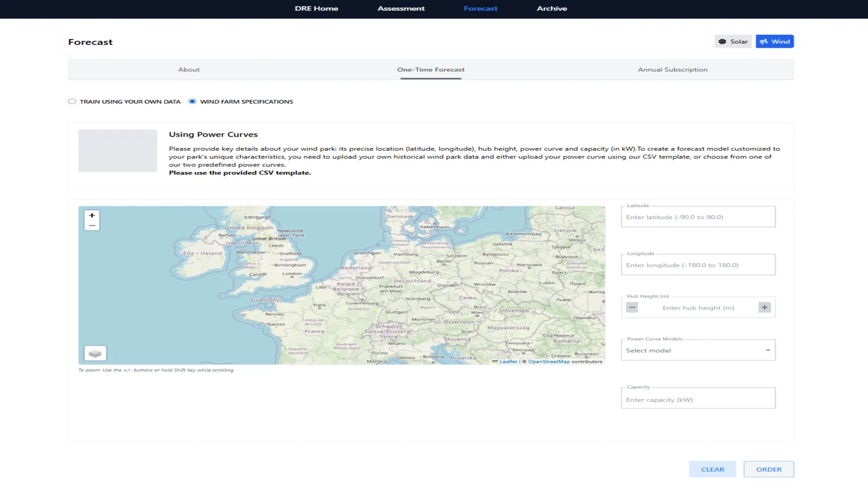Zoom out on the map
Screen dimensions: 868x488
point(92,226)
